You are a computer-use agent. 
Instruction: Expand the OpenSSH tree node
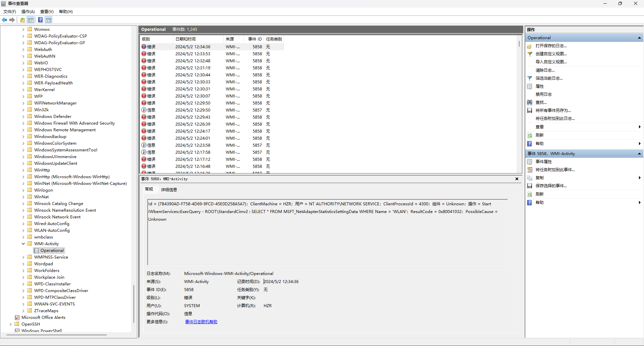[10, 324]
